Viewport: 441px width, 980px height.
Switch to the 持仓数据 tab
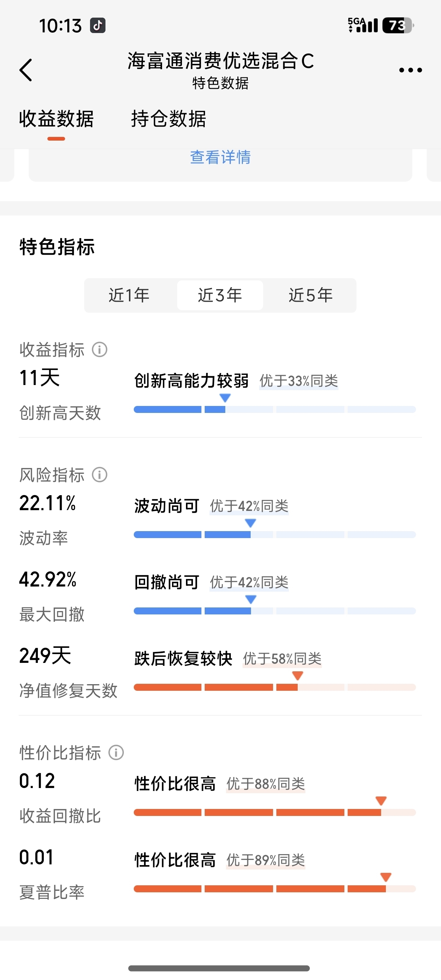tap(169, 119)
